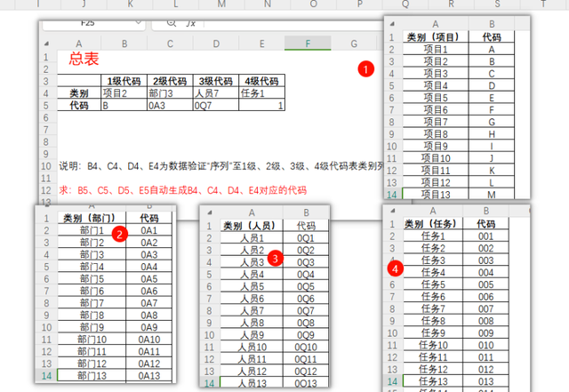Select row 14 header in the 部门 sheet
Image resolution: width=569 pixels, height=392 pixels.
pyautogui.click(x=46, y=376)
